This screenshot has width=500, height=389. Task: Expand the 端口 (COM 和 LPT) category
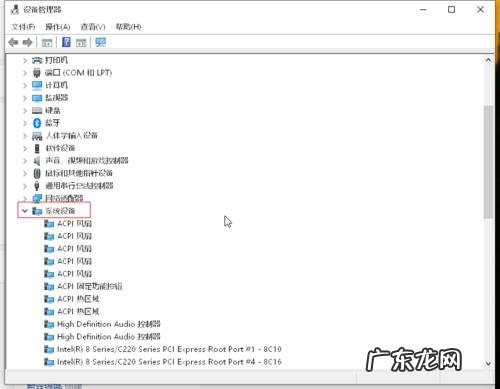(x=25, y=73)
